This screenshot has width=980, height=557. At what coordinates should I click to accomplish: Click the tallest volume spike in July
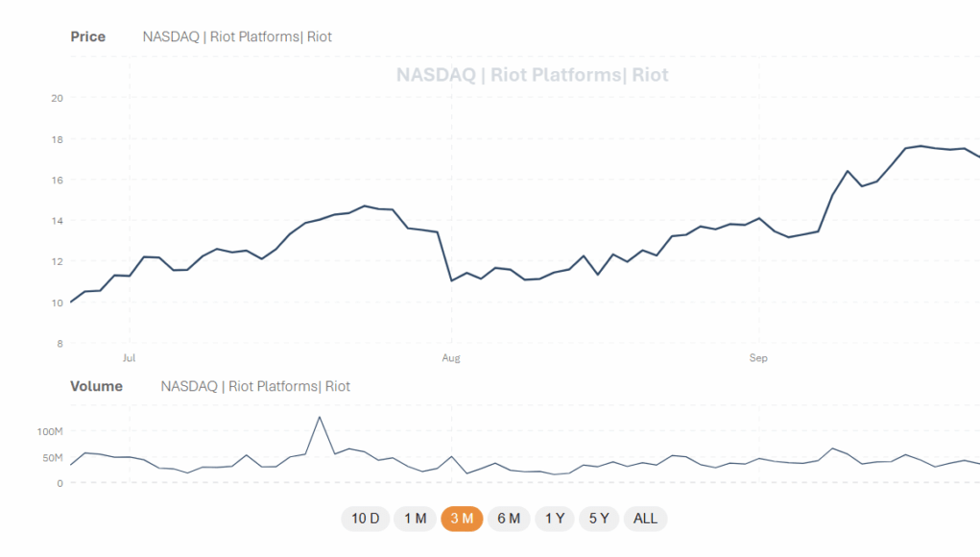(x=319, y=418)
